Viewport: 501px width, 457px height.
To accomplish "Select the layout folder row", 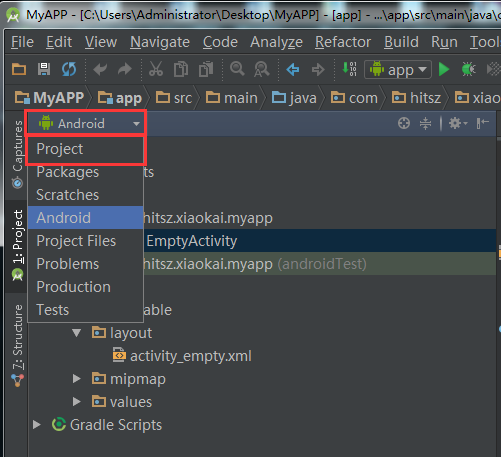I will coord(122,333).
